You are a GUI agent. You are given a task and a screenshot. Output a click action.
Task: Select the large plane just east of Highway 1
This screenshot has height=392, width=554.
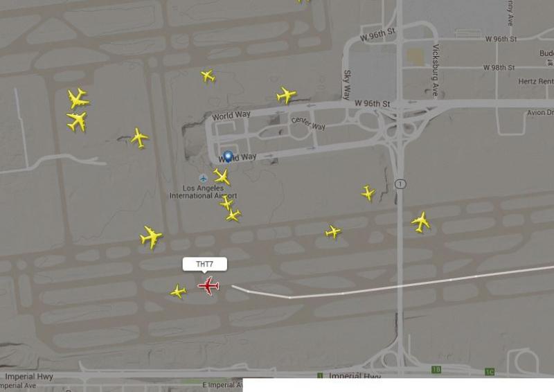point(420,222)
